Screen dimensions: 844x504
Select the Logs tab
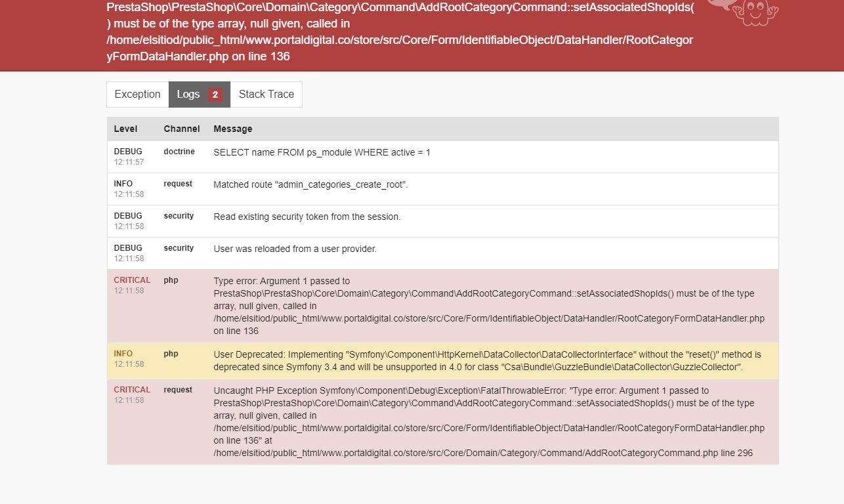click(x=200, y=94)
